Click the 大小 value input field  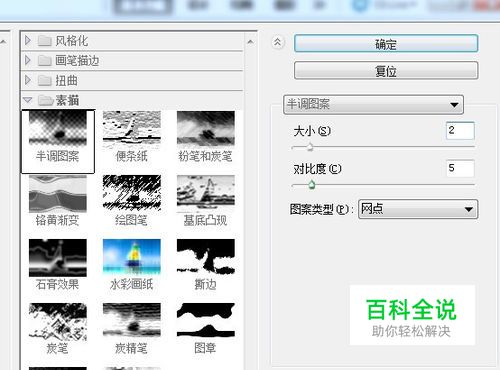coord(460,130)
